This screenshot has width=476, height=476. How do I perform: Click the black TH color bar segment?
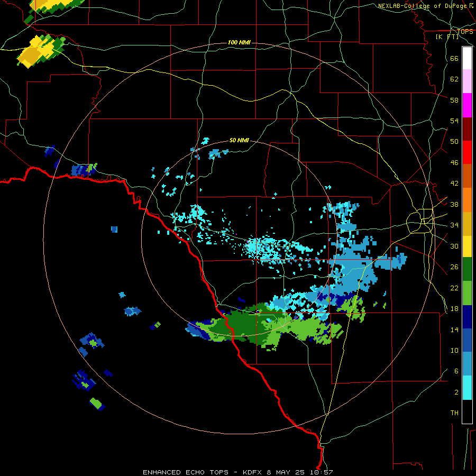[467, 411]
